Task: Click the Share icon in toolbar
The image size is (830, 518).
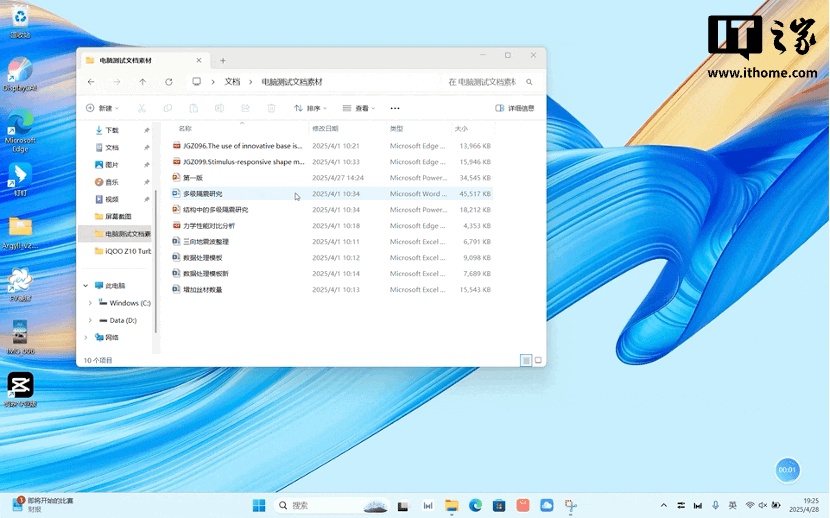Action: (245, 108)
